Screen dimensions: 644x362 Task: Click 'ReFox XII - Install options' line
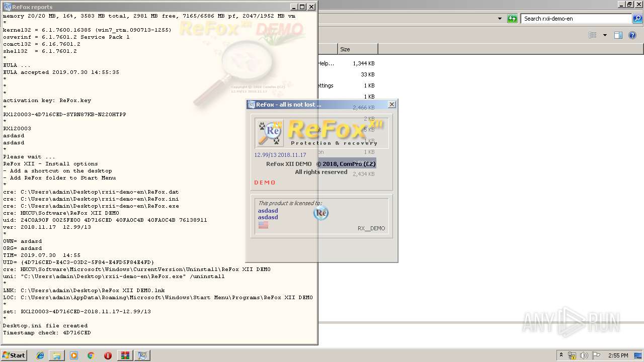coord(50,163)
